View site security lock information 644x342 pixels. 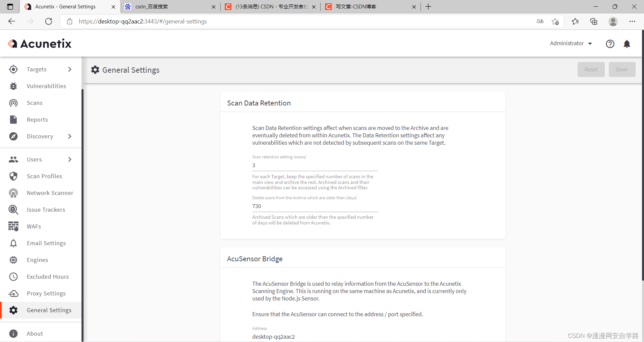click(69, 21)
